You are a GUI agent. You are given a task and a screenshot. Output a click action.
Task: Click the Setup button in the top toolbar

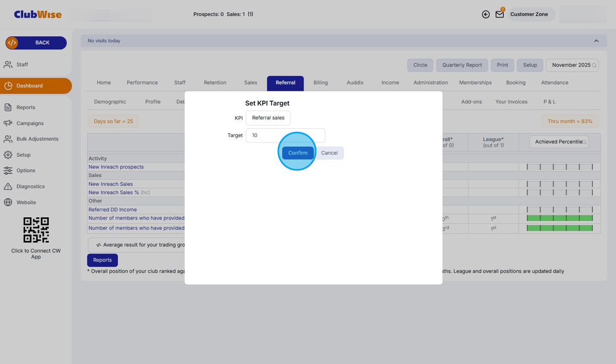point(530,65)
